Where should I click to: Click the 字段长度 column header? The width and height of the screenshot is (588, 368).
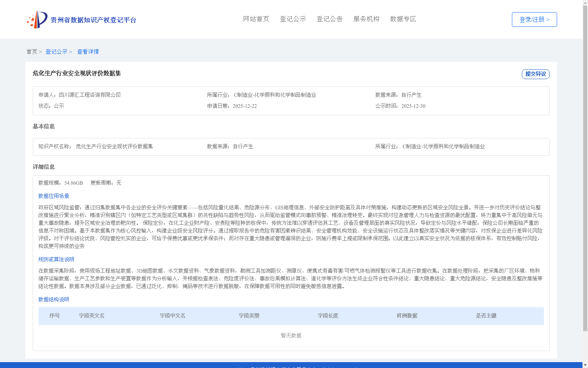[x=328, y=316]
